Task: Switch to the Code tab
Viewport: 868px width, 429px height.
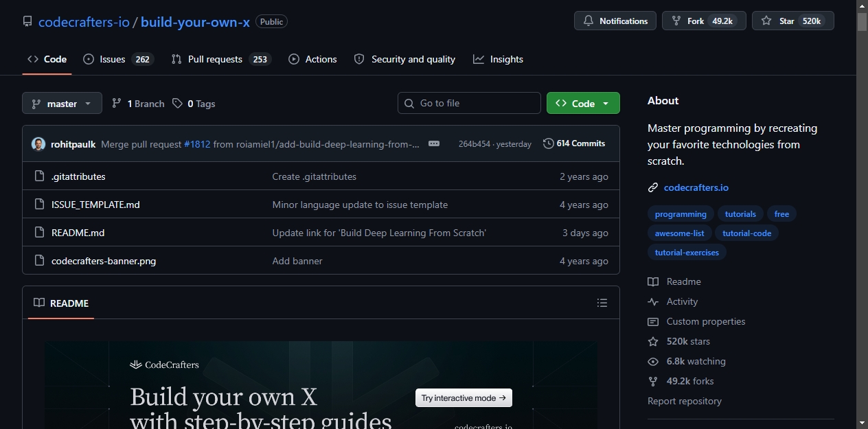Action: click(47, 59)
